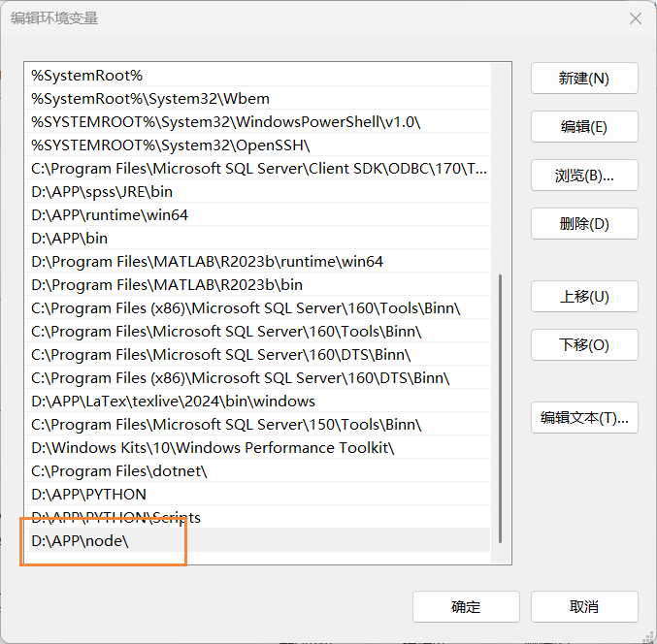Open 编辑文本(T)... text editor
Image resolution: width=657 pixels, height=644 pixels.
584,417
